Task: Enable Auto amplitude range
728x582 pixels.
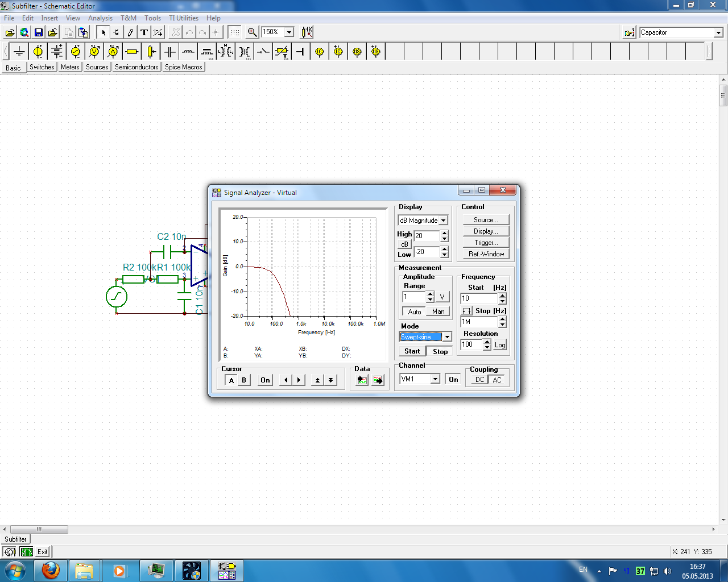Action: coord(415,311)
